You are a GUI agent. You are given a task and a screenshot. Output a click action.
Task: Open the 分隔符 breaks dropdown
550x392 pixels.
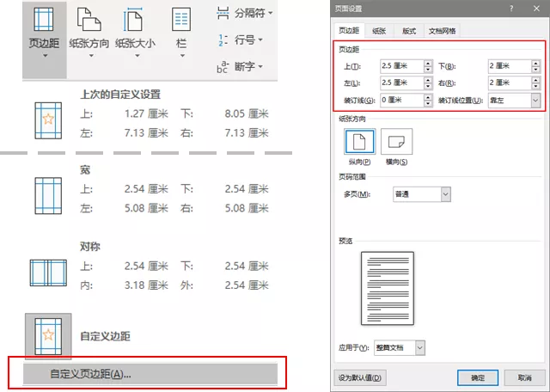[x=244, y=14]
